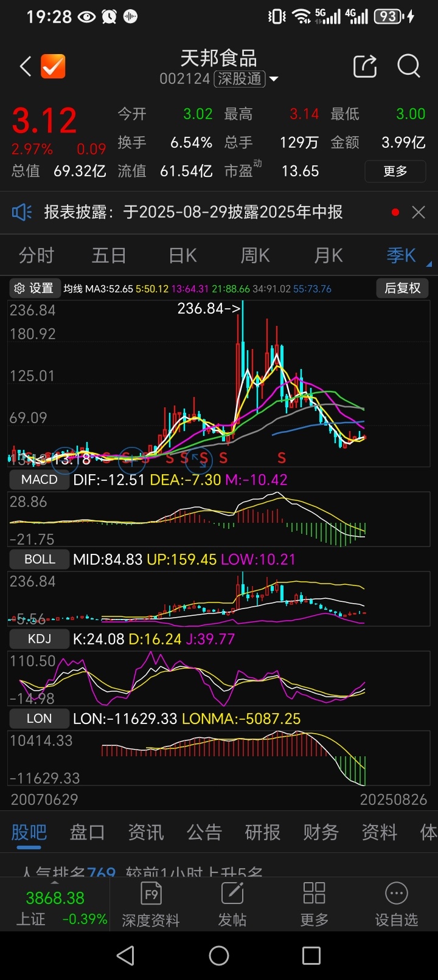Open the 盘口 tab

point(87,832)
